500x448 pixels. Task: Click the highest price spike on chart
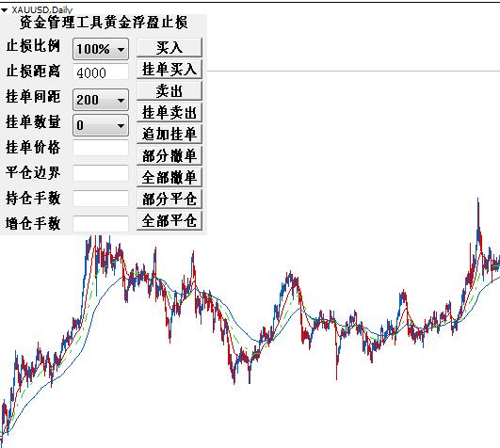[477, 200]
